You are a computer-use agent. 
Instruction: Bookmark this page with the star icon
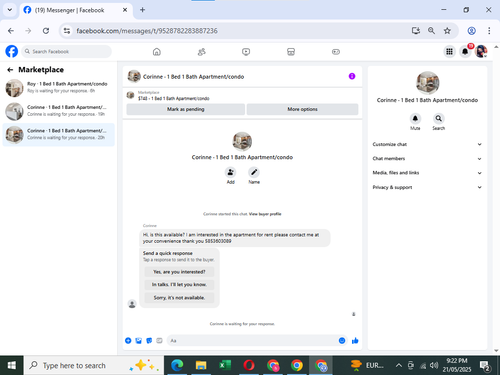tap(447, 31)
